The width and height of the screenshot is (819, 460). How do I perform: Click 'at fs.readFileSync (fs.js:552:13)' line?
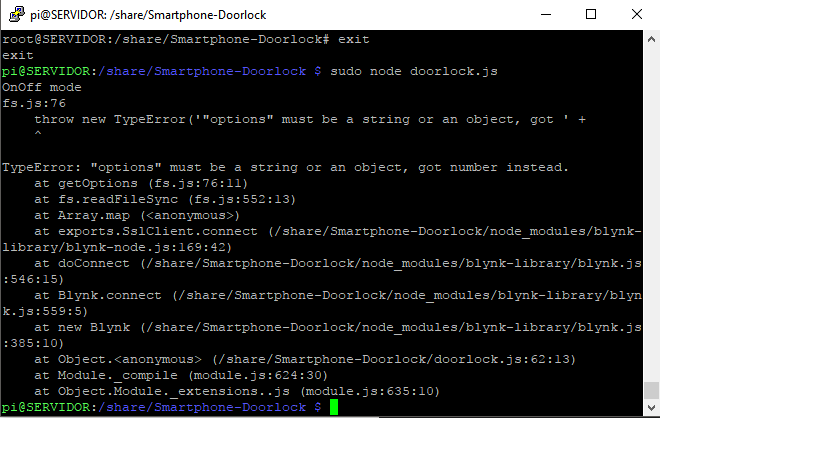(x=165, y=199)
